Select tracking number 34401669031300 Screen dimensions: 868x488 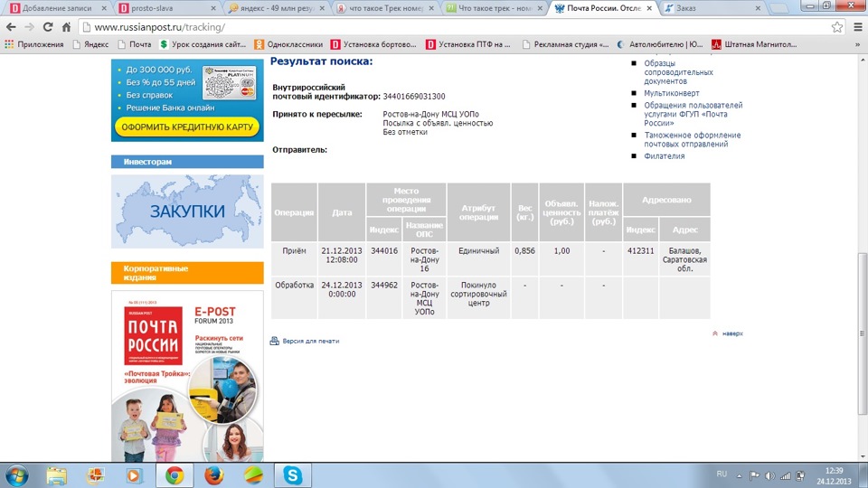click(414, 97)
